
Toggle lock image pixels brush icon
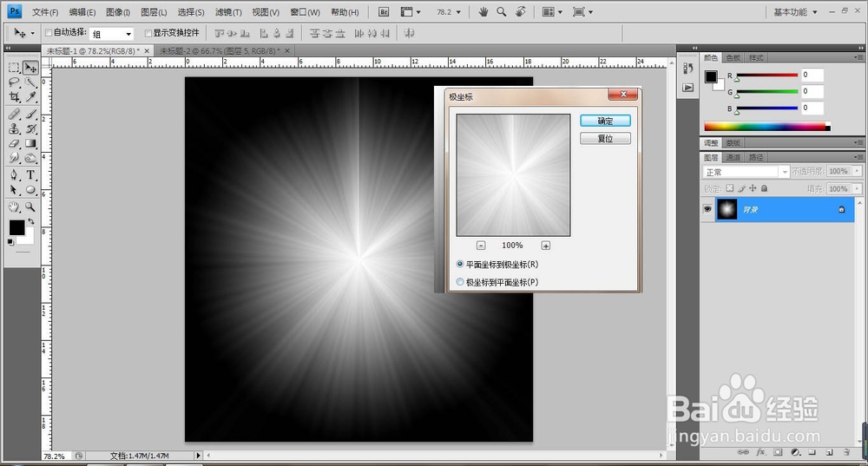click(742, 188)
